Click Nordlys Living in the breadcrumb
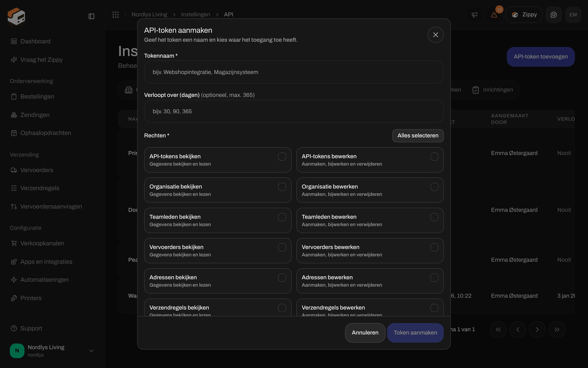Viewport: 588px width, 368px height. [x=149, y=15]
